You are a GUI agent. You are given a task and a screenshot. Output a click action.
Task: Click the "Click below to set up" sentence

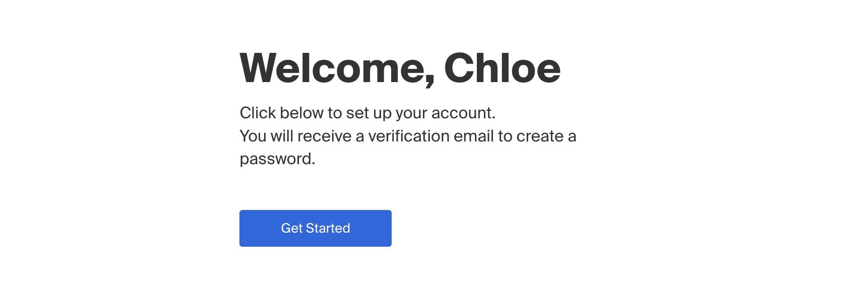coord(367,113)
